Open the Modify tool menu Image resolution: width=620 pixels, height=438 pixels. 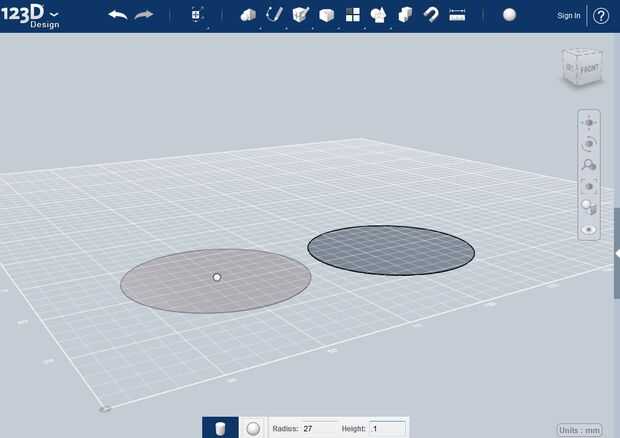(327, 15)
